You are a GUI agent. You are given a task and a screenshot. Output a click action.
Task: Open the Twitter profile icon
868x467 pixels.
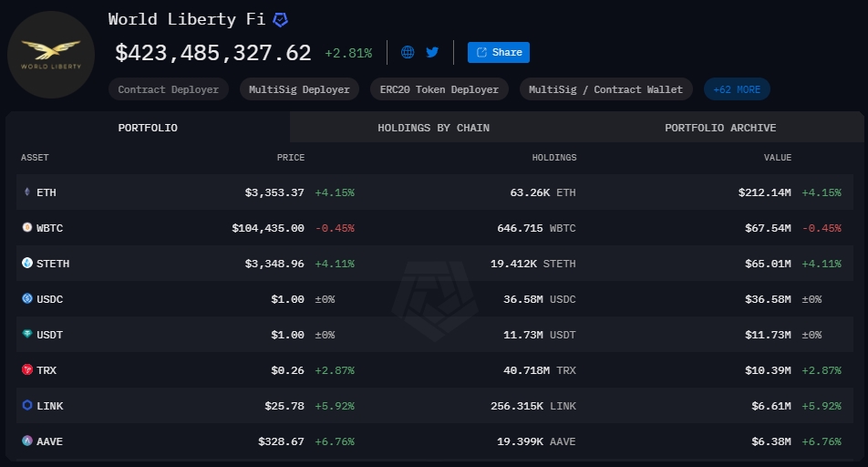432,52
